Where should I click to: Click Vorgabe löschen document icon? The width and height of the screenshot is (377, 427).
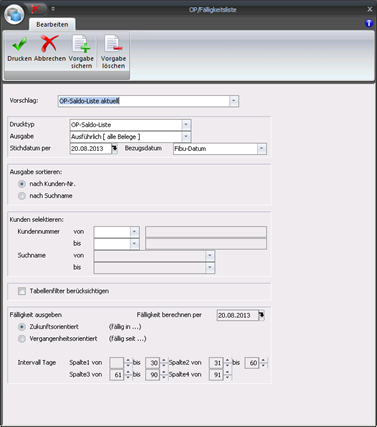click(x=113, y=44)
